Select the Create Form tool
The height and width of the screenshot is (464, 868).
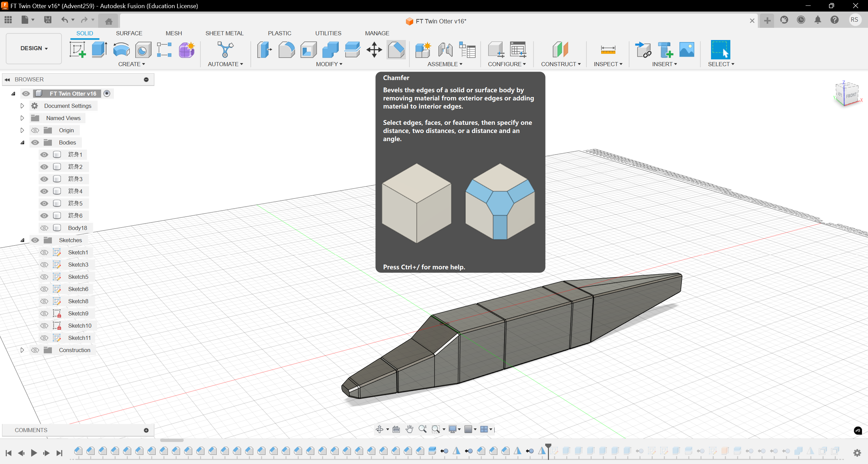186,50
